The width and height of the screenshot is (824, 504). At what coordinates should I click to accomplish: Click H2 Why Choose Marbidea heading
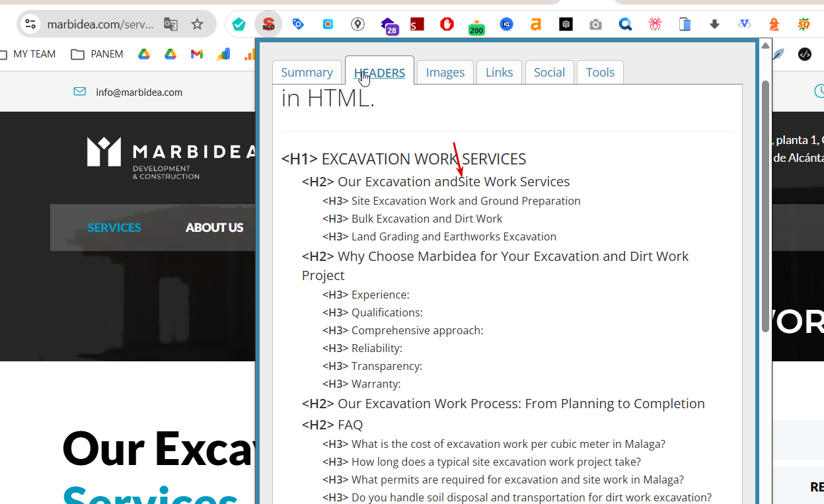pos(495,266)
